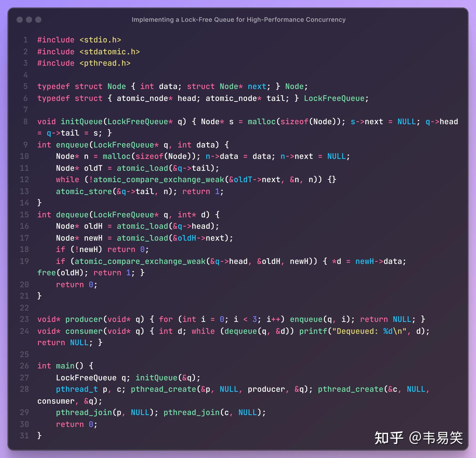Viewport: 476px width, 458px height.
Task: Click the 'free(oldH);' call
Action: 63,273
